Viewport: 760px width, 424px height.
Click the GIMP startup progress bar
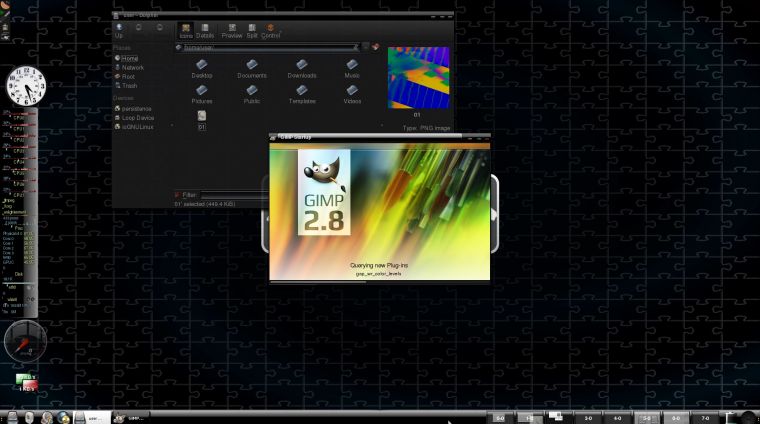(380, 282)
